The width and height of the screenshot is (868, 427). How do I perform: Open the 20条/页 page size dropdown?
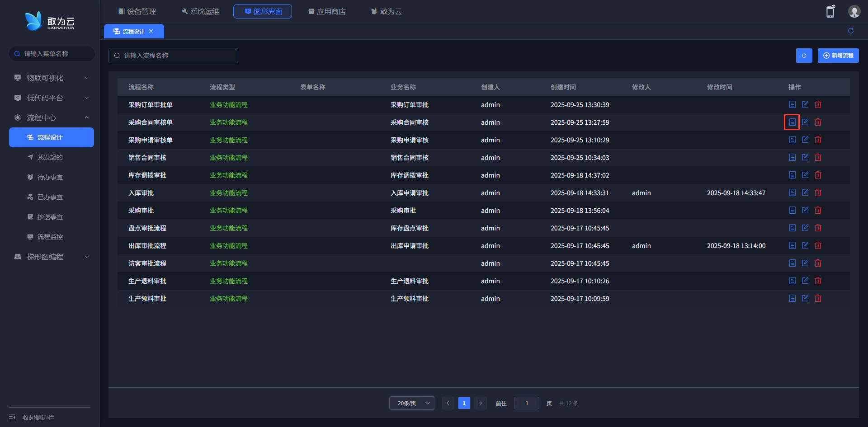coord(411,403)
